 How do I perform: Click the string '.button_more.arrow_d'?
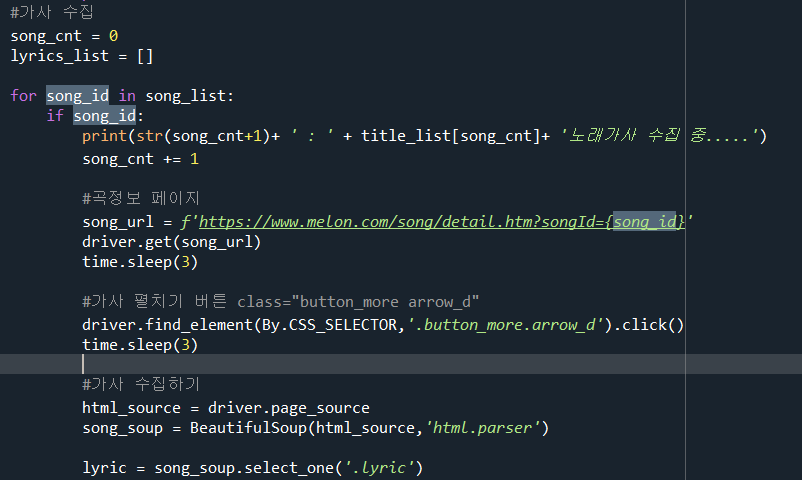(x=506, y=324)
